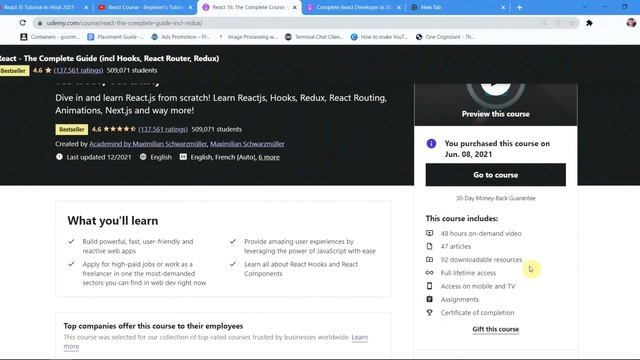Open the One Cognizant bookmark
Screen dimensions: 640x360
point(445,37)
